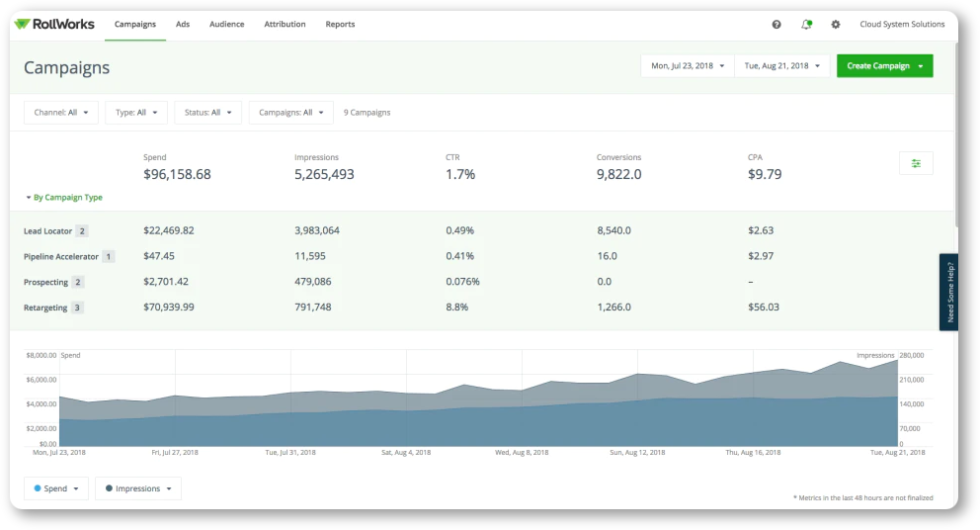Screen dimensions: 980x530
Task: Select the Prospecting campaign type row
Action: click(x=482, y=282)
